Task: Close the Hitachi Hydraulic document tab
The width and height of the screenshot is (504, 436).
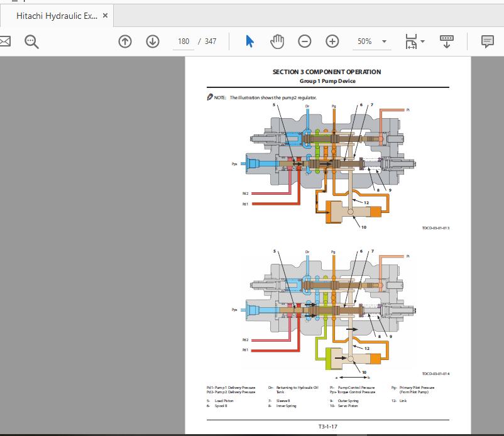Action: 105,16
